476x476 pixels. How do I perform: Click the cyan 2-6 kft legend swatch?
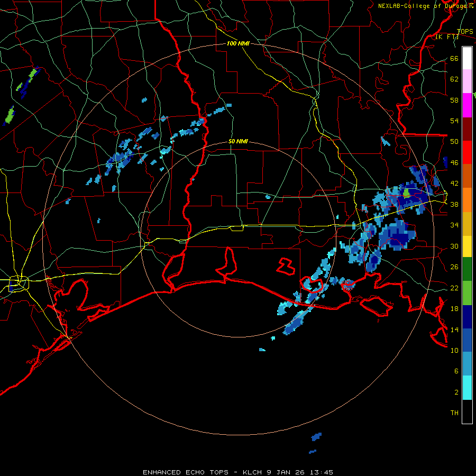point(467,388)
